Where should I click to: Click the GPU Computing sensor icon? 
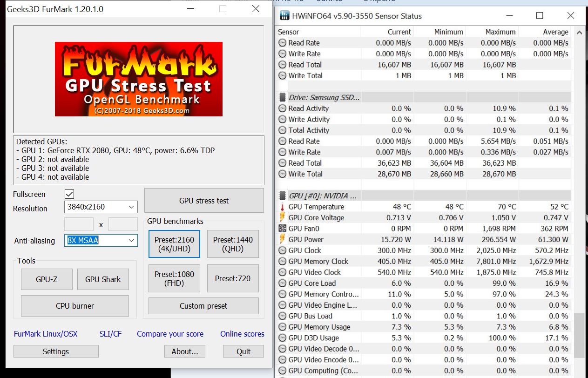[282, 371]
